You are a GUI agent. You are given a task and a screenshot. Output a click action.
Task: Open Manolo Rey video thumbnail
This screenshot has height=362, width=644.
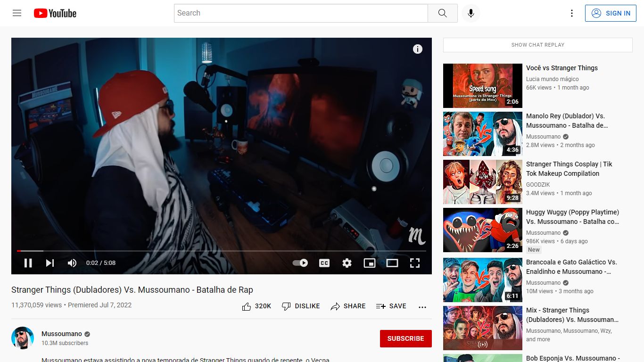pos(483,134)
